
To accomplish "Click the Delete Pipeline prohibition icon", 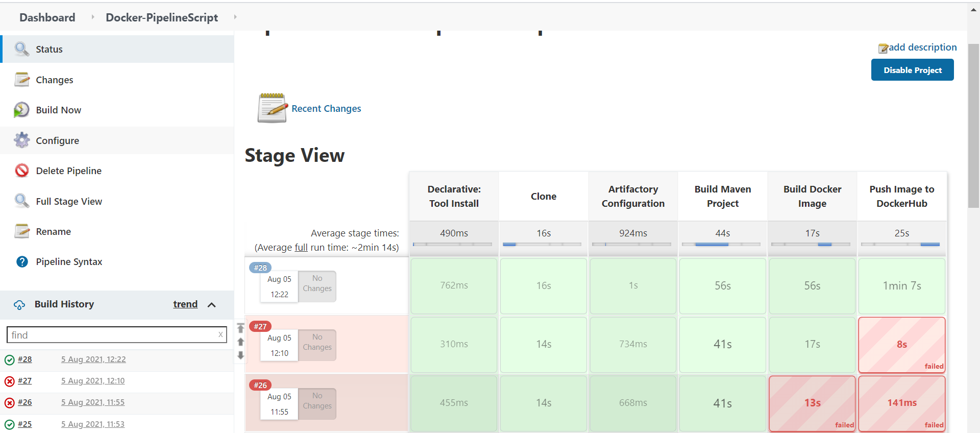I will pyautogui.click(x=21, y=171).
